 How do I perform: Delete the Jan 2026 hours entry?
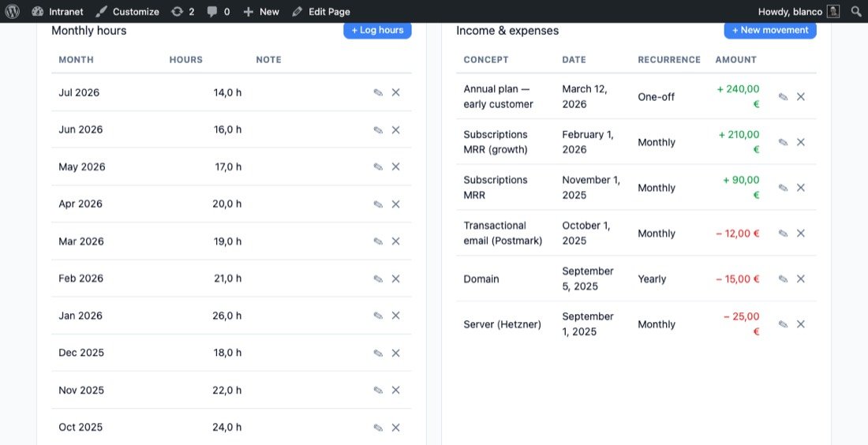pyautogui.click(x=396, y=316)
